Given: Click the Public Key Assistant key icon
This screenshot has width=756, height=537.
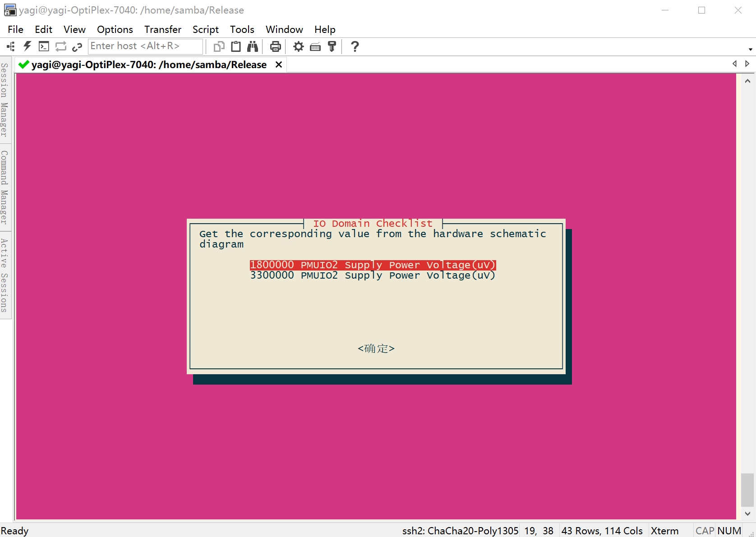Looking at the screenshot, I should (332, 46).
